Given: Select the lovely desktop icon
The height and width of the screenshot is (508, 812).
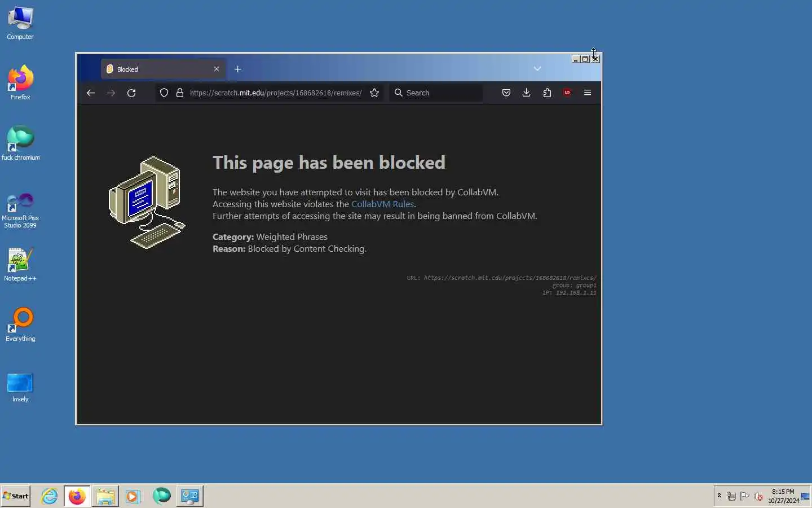Looking at the screenshot, I should pyautogui.click(x=20, y=387).
